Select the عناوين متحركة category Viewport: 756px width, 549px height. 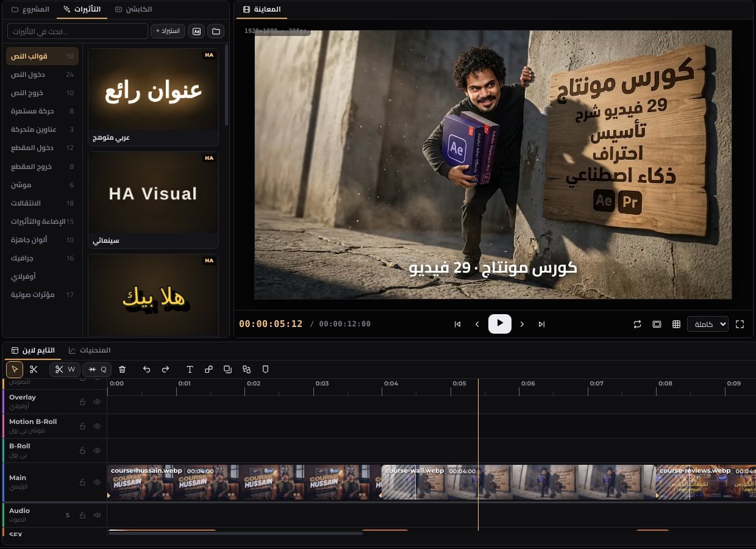click(x=42, y=129)
